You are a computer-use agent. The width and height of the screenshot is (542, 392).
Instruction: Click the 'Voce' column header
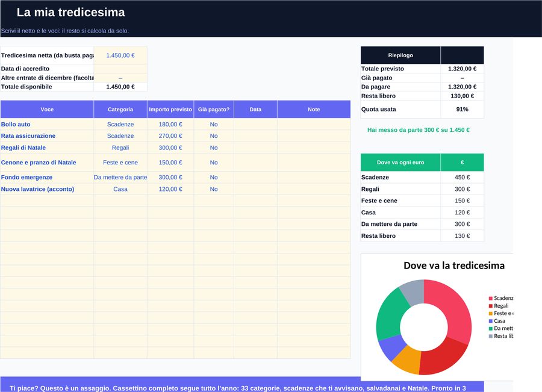point(47,109)
